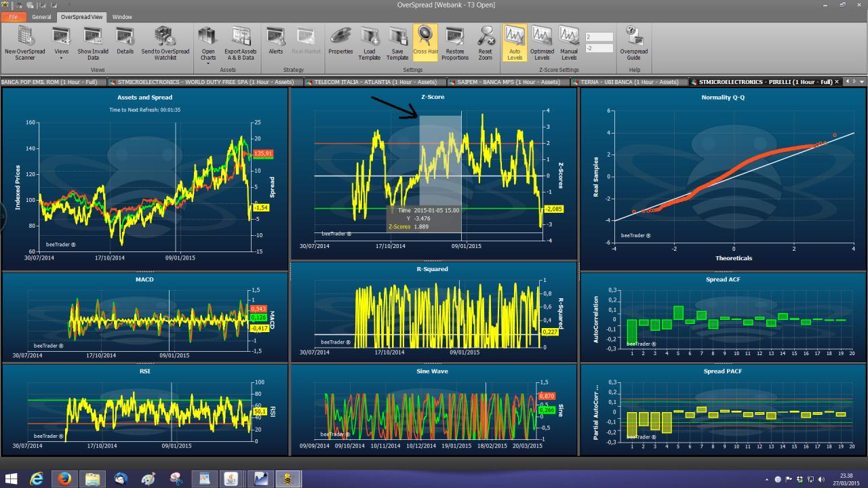Export Assets A & B Data
The image size is (868, 488).
click(240, 43)
